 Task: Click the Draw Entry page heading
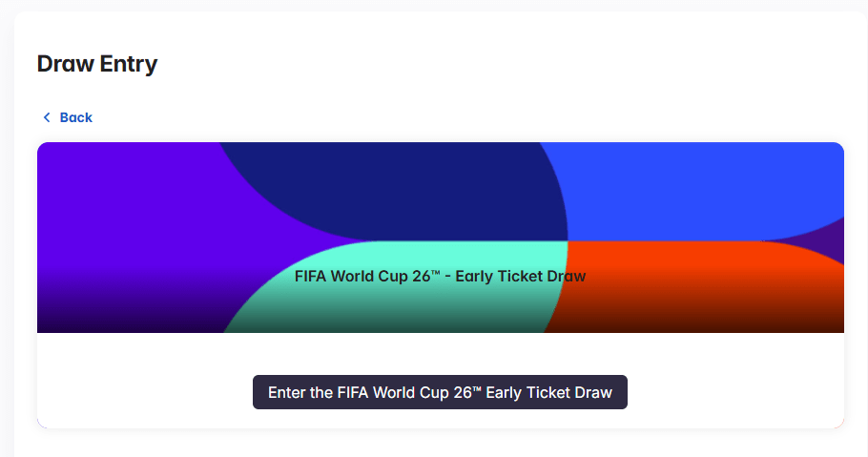point(96,64)
